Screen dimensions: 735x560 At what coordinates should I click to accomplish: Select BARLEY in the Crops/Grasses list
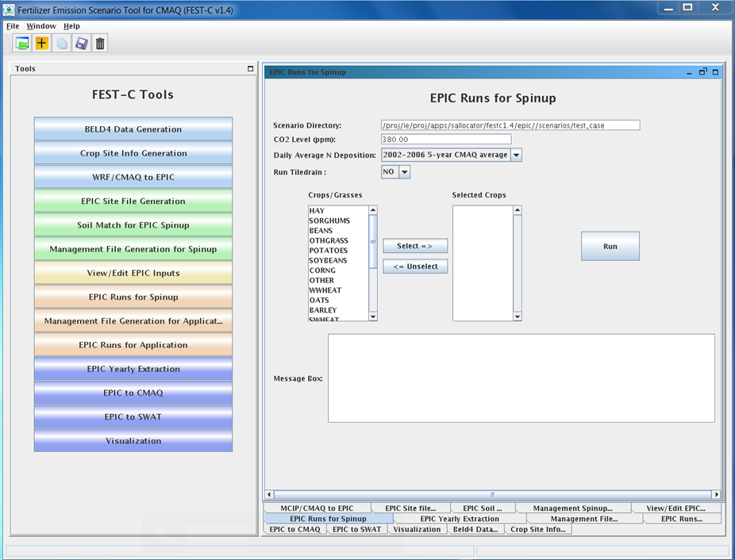[x=338, y=310]
